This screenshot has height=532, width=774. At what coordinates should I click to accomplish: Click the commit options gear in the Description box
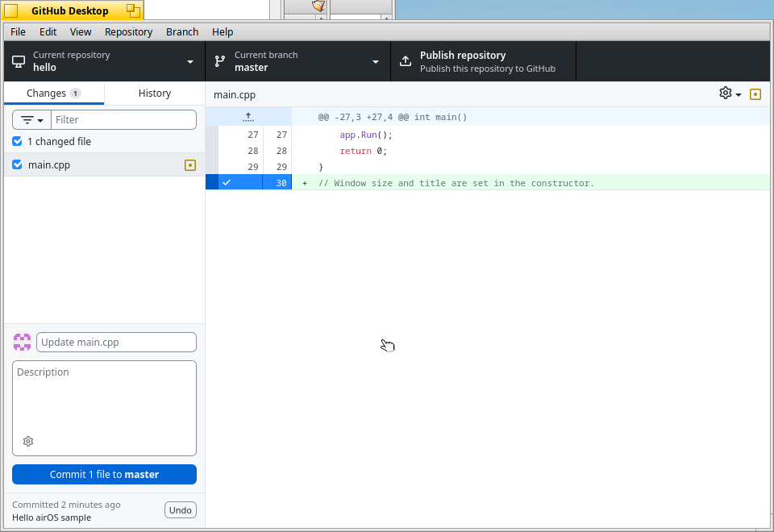click(x=28, y=441)
